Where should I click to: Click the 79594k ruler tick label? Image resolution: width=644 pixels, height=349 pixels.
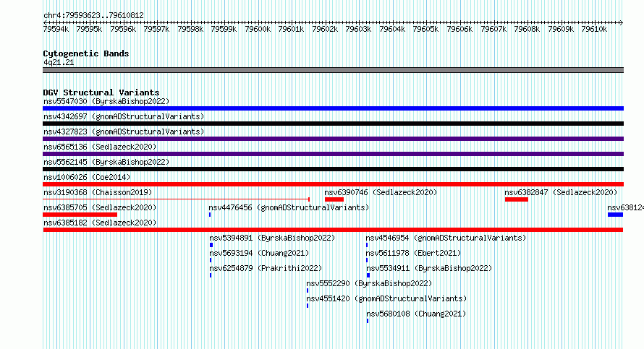coord(56,29)
